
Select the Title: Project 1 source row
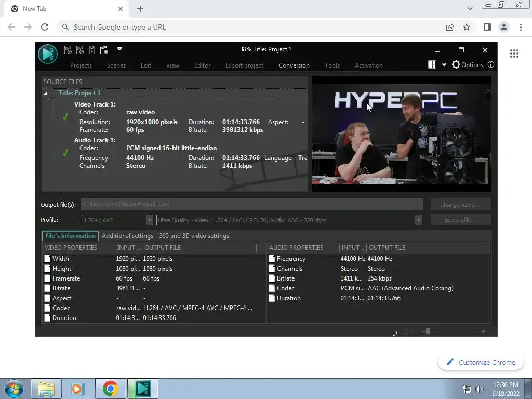(x=175, y=93)
